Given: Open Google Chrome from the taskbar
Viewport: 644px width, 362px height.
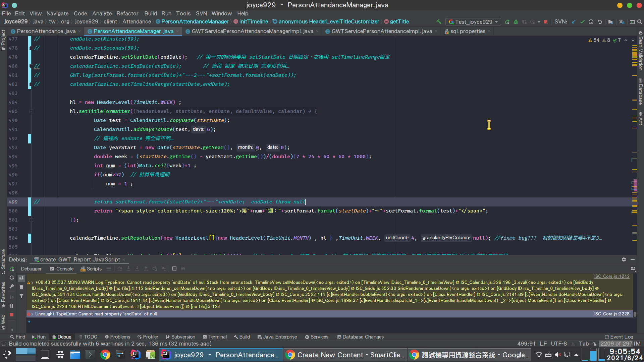Looking at the screenshot, I should point(105,355).
